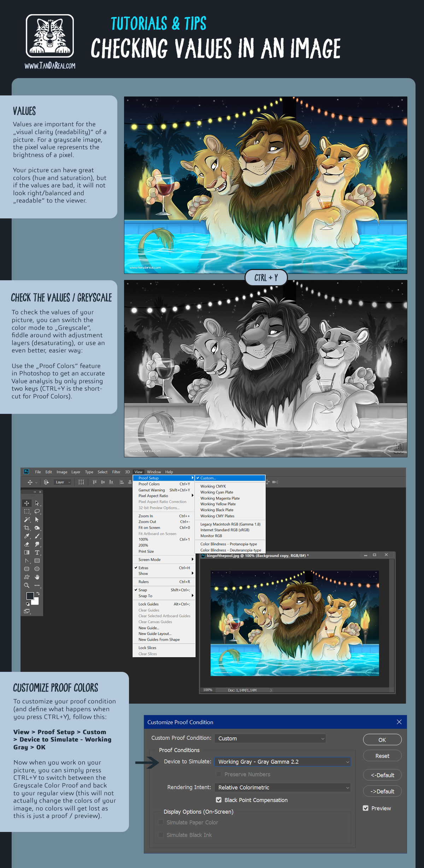This screenshot has height=868, width=424.
Task: Click the Align Top Edges icon
Action: coord(95,482)
